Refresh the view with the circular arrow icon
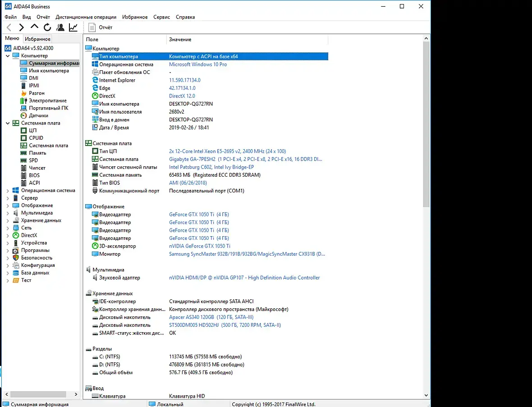This screenshot has width=532, height=407. (x=47, y=27)
